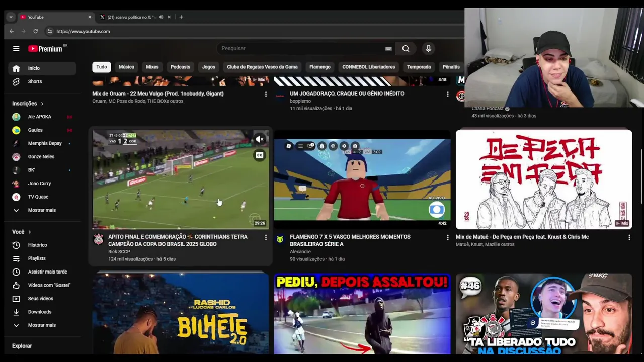This screenshot has height=362, width=644.
Task: Select the Pênaltis filter chip
Action: (x=451, y=67)
